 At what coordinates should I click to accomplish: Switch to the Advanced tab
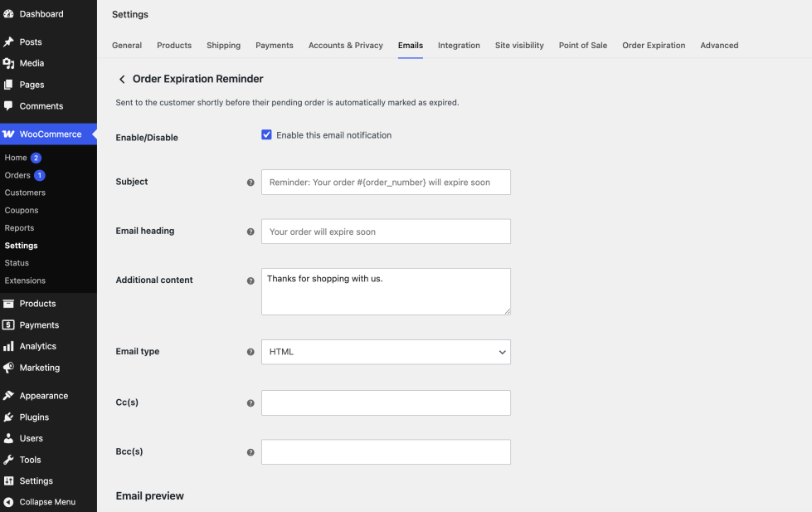point(719,45)
